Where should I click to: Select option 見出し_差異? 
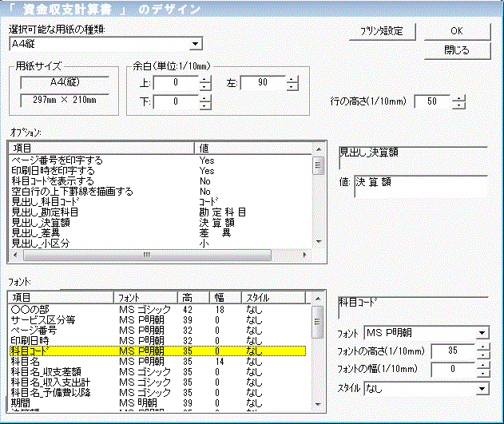[x=161, y=232]
